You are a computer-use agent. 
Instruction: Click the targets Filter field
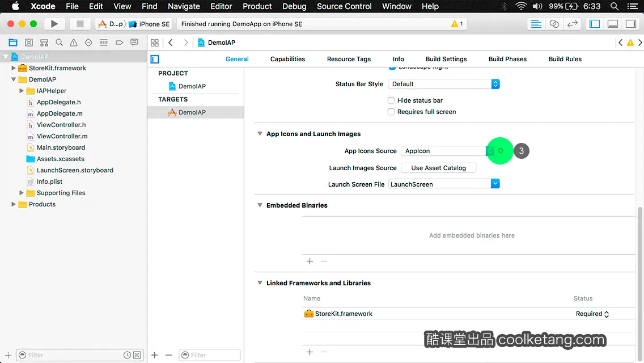click(x=209, y=355)
